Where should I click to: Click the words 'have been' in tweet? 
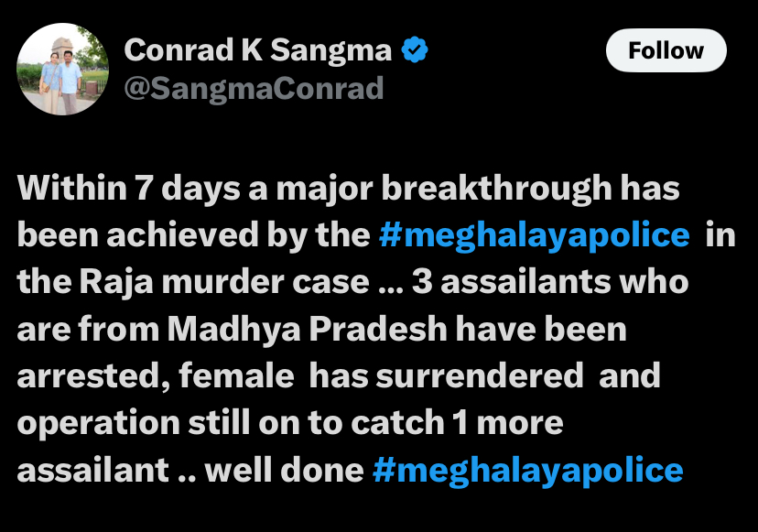pos(541,330)
